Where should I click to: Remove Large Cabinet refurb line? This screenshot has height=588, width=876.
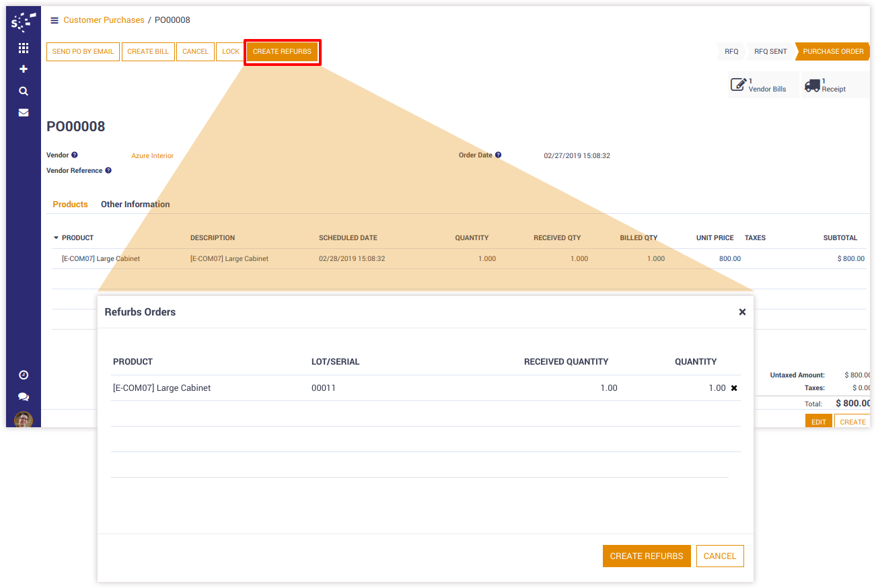[734, 388]
